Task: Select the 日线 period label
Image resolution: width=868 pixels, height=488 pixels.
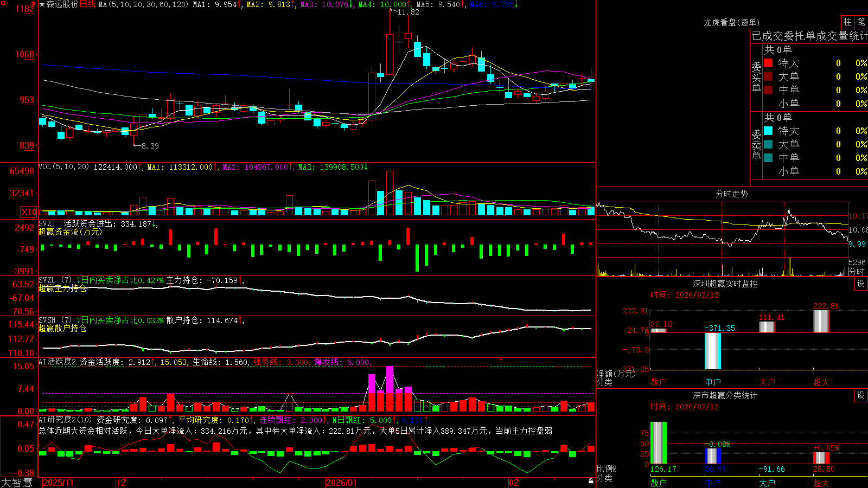Action: pyautogui.click(x=87, y=4)
